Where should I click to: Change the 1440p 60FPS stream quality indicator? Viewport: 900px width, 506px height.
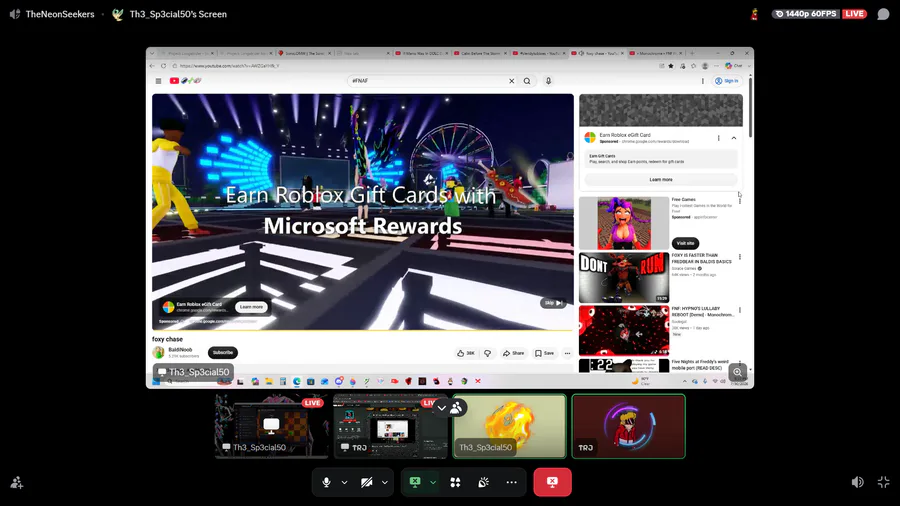click(x=805, y=14)
